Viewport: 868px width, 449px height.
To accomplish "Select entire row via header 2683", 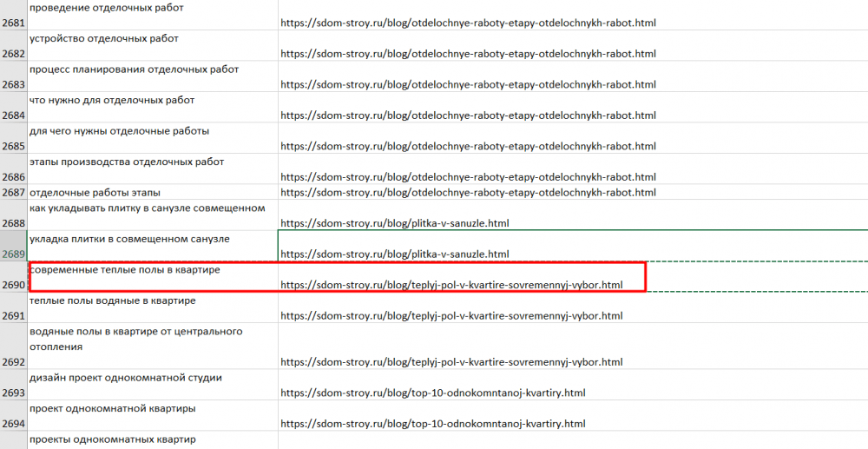I will [13, 76].
